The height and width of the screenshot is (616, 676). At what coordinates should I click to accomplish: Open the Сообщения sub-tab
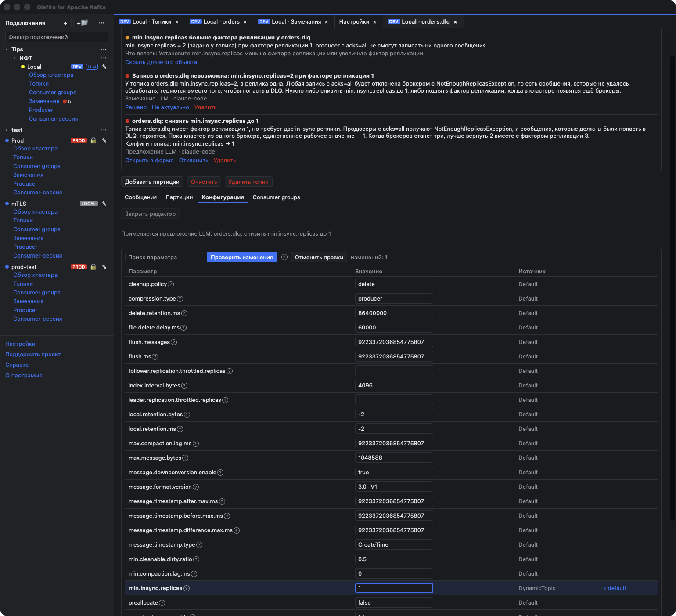tap(140, 197)
